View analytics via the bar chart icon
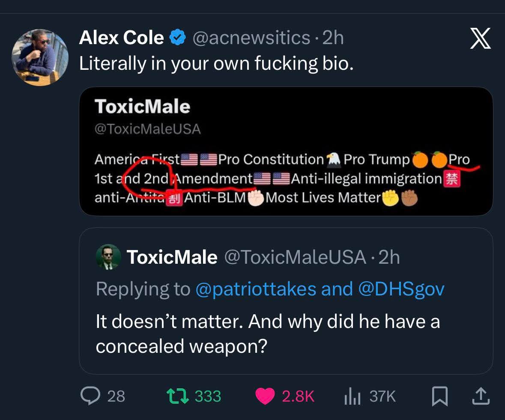The width and height of the screenshot is (505, 420). pyautogui.click(x=352, y=396)
